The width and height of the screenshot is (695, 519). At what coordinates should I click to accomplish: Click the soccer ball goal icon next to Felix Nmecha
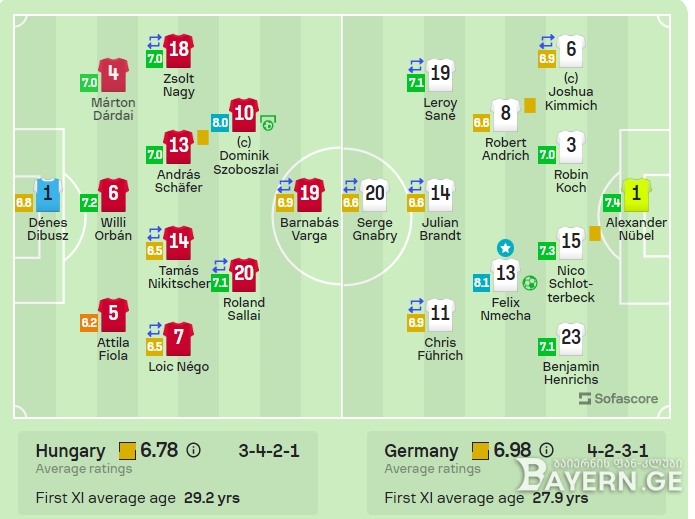pos(530,282)
